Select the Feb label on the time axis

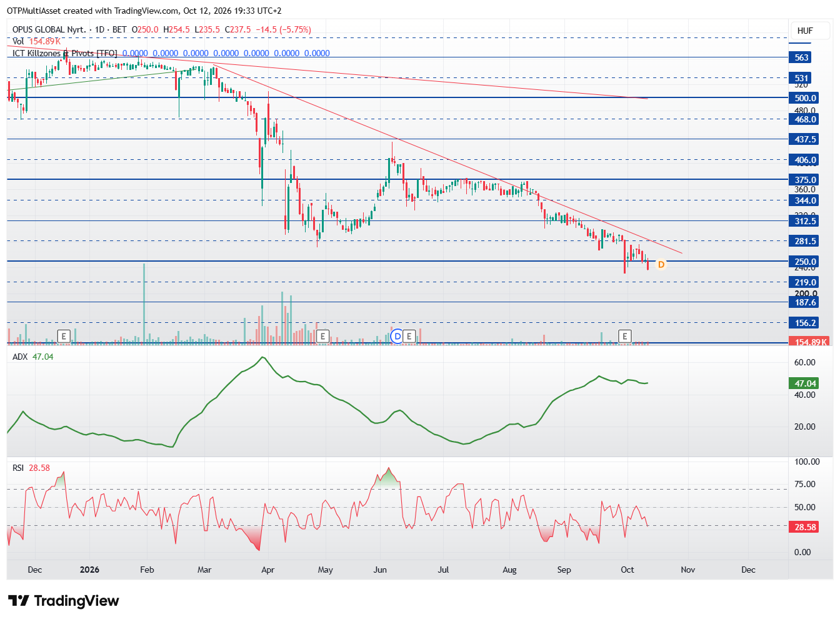tap(147, 570)
